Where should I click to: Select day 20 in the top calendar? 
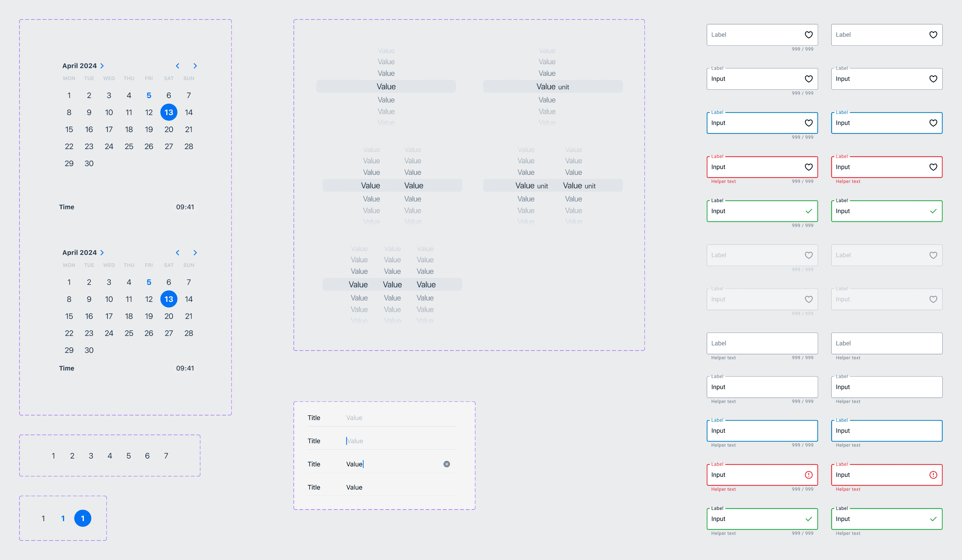169,129
